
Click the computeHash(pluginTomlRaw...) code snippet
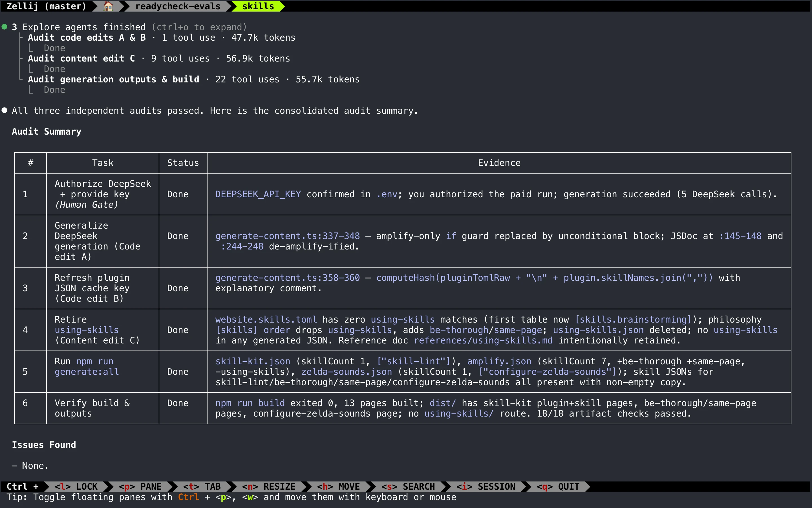click(x=545, y=277)
